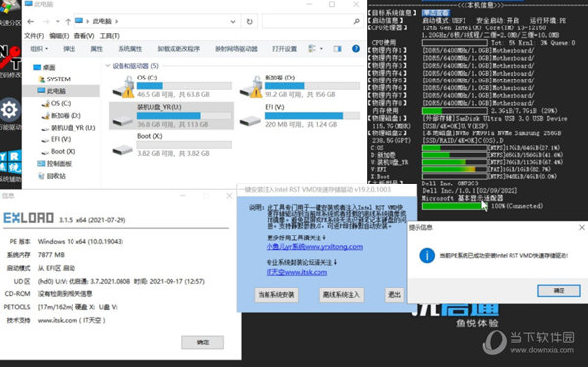This screenshot has width=588, height=367.
Task: Open 回收站 from the sidebar
Action: click(x=52, y=176)
